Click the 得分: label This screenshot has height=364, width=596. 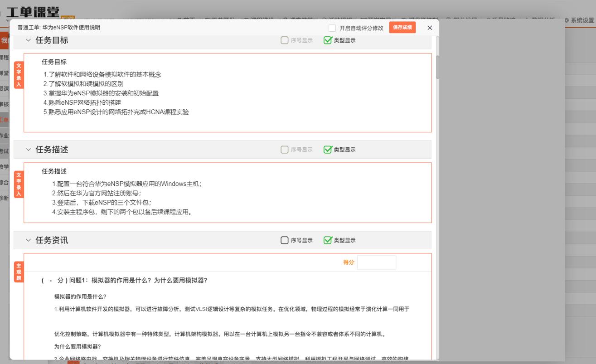(349, 262)
